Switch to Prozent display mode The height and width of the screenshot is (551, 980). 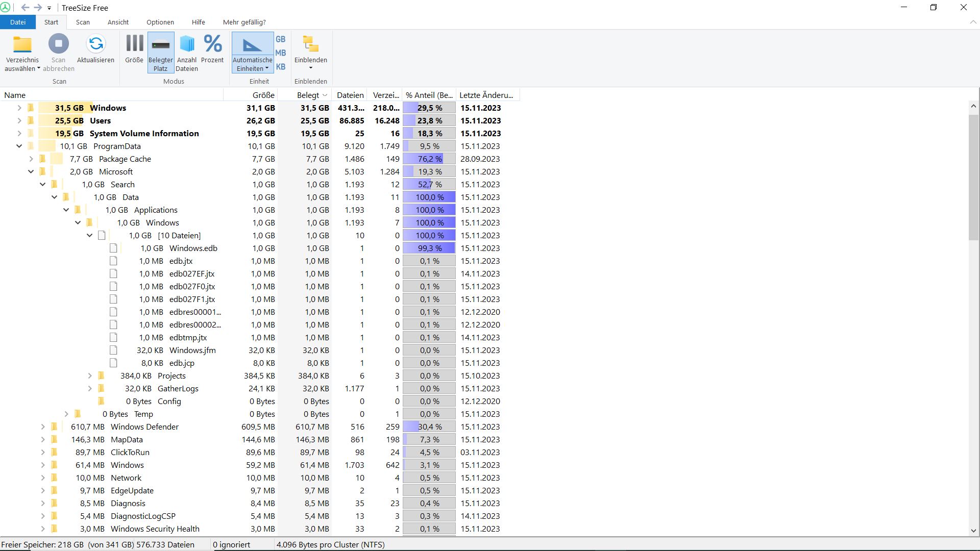(x=212, y=44)
